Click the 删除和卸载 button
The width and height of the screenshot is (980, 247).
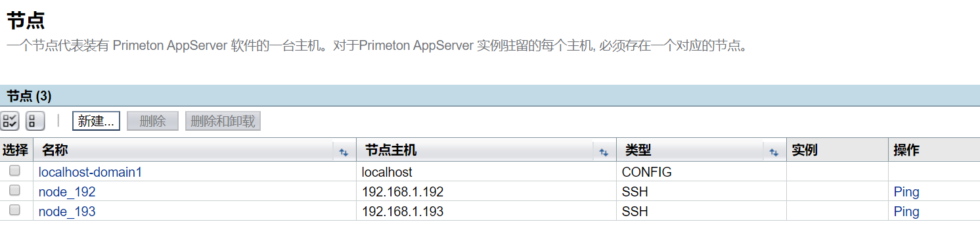pyautogui.click(x=223, y=121)
